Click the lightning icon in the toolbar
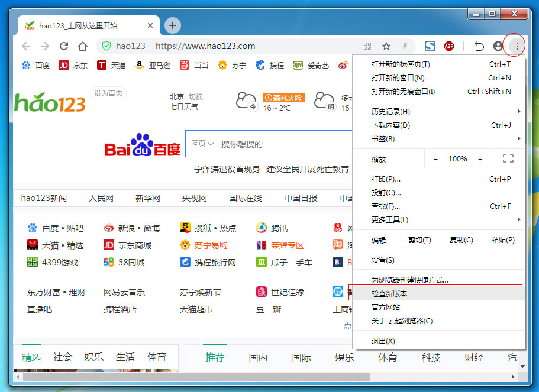Viewport: 539px width, 392px height. click(405, 46)
